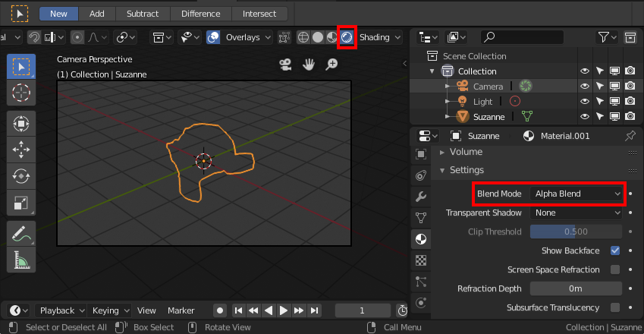The height and width of the screenshot is (334, 644).
Task: Open the Texture properties tab
Action: pyautogui.click(x=421, y=260)
